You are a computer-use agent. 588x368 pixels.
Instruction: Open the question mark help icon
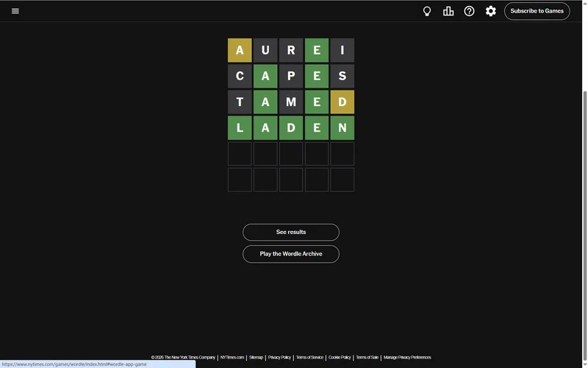[469, 11]
